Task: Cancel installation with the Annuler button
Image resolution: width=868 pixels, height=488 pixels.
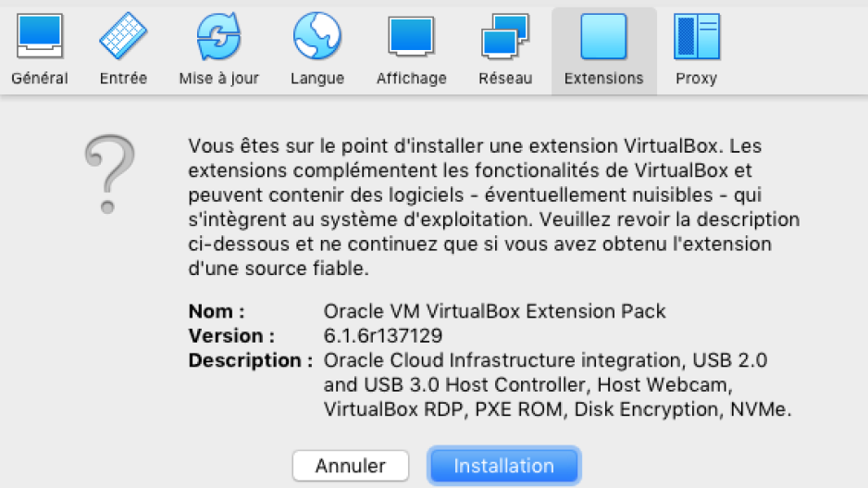Action: click(351, 466)
